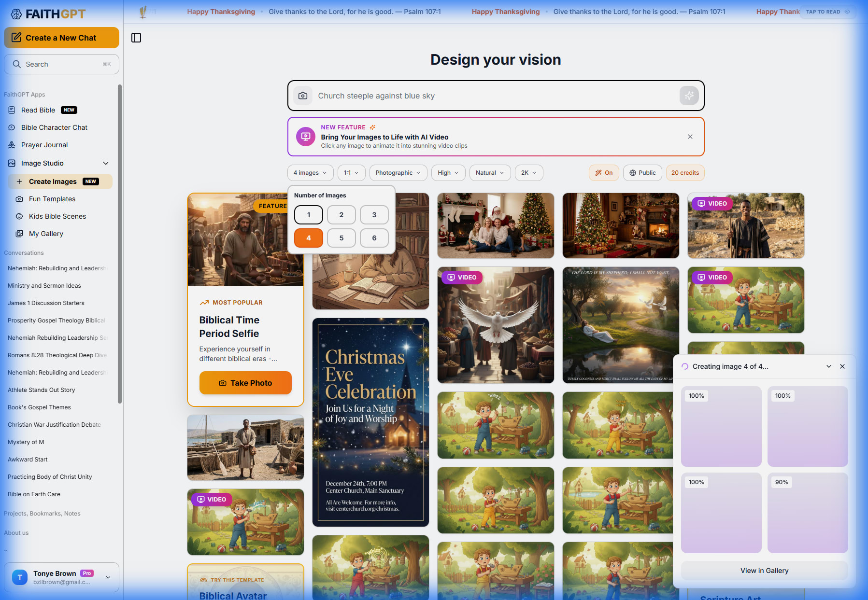Open the 1:1 aspect ratio dropdown

point(351,172)
